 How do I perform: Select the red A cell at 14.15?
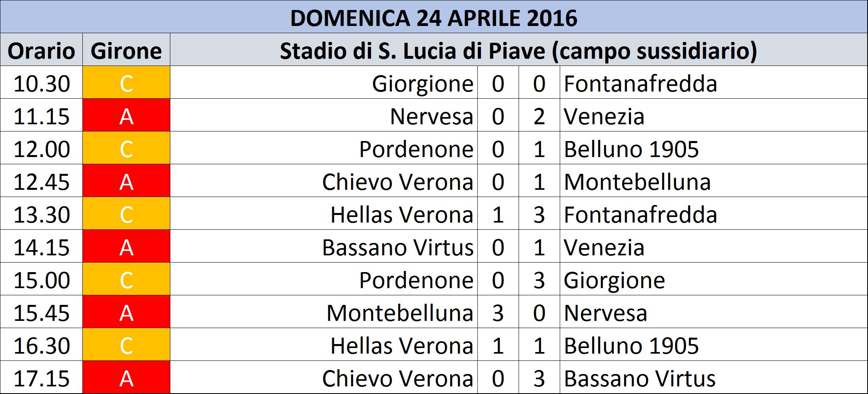click(x=126, y=246)
